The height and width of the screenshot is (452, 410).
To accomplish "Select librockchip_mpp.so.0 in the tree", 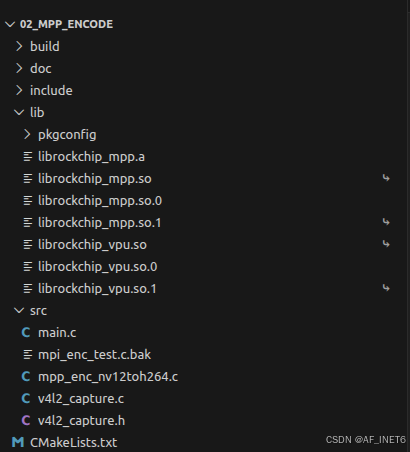I will (x=205, y=201).
